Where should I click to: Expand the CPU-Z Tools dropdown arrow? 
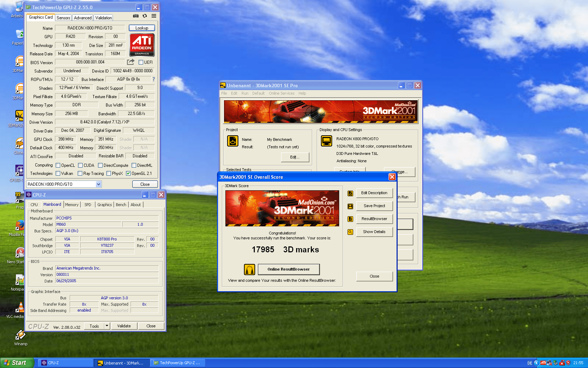[107, 326]
